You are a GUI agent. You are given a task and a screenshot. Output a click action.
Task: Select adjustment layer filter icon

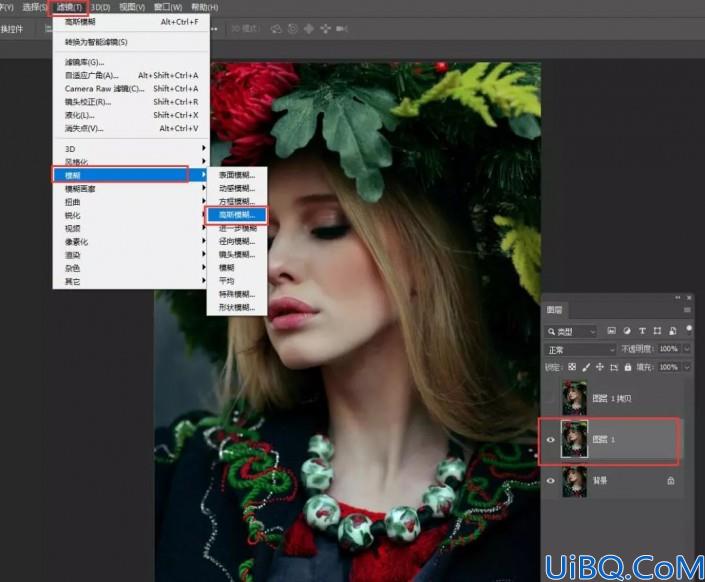point(627,331)
